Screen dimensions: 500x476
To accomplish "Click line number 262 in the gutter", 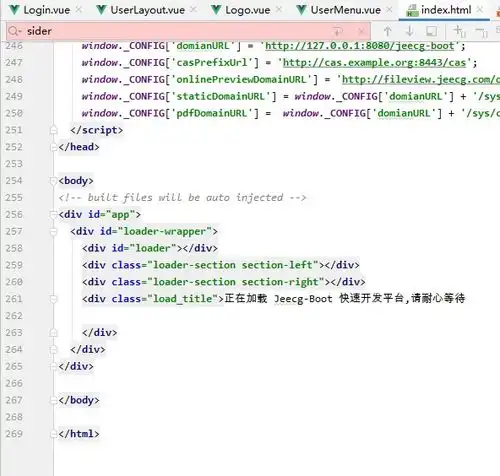I will 14,315.
